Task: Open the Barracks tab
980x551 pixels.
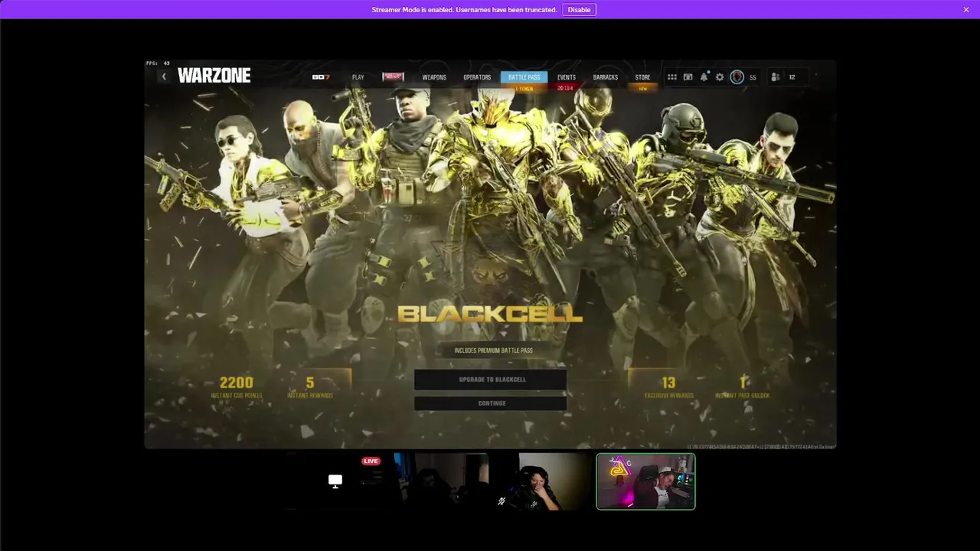Action: coord(605,77)
